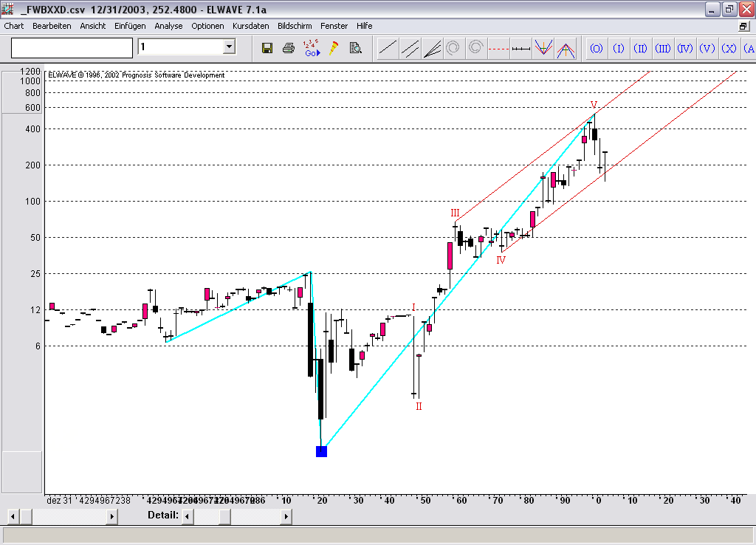Click the (V) wave label button
The width and height of the screenshot is (756, 545).
[x=707, y=48]
